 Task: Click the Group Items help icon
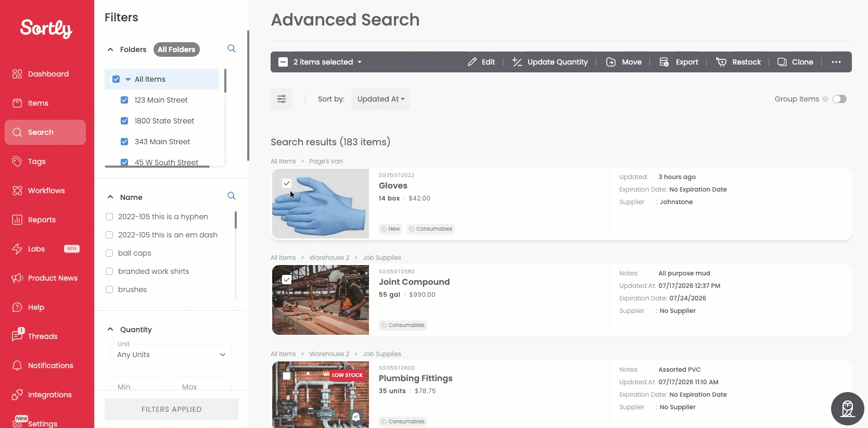pyautogui.click(x=825, y=99)
